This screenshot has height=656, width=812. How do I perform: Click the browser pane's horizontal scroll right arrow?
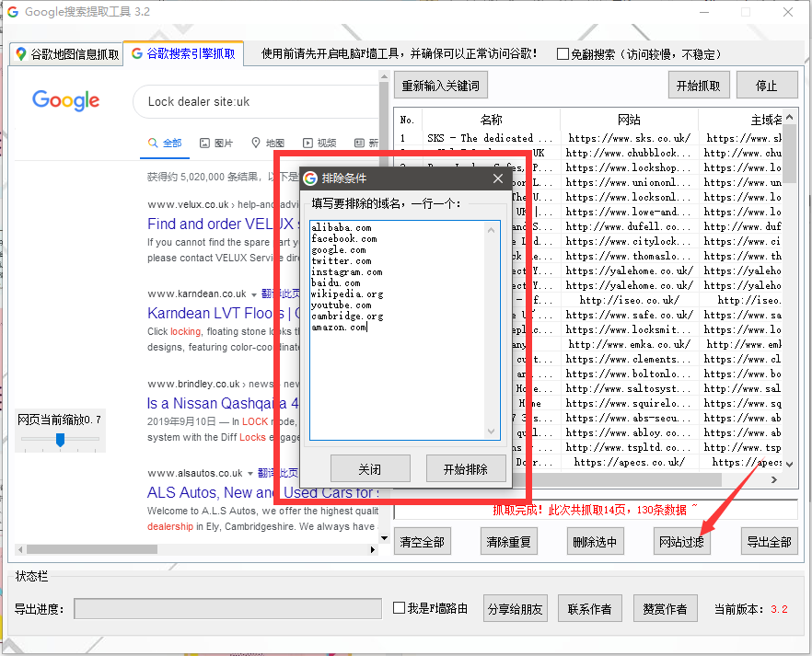click(373, 549)
